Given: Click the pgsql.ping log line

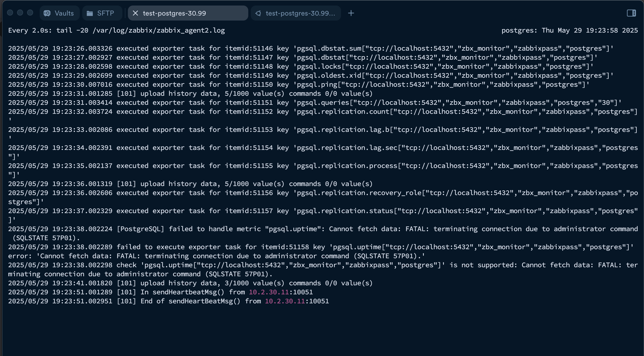Looking at the screenshot, I should (299, 84).
